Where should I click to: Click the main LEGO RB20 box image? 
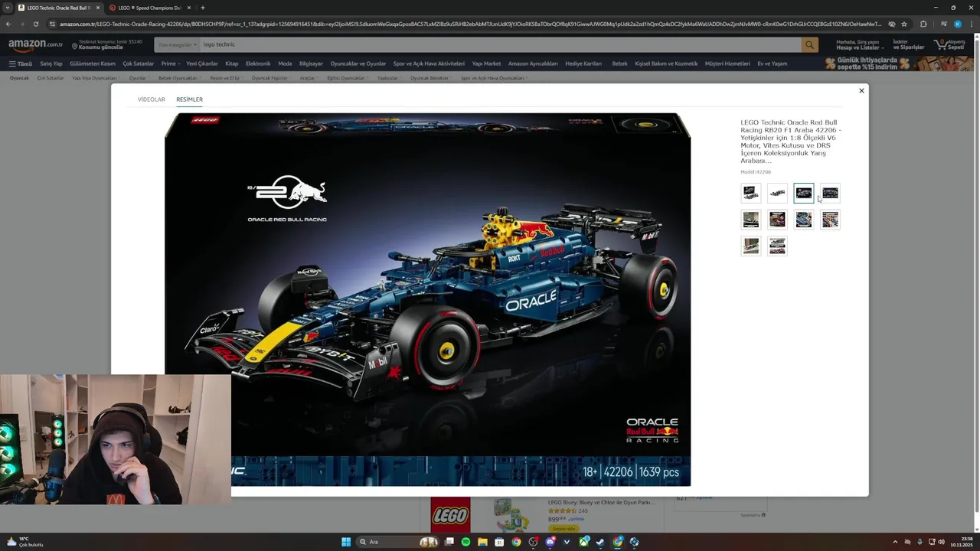(x=427, y=299)
